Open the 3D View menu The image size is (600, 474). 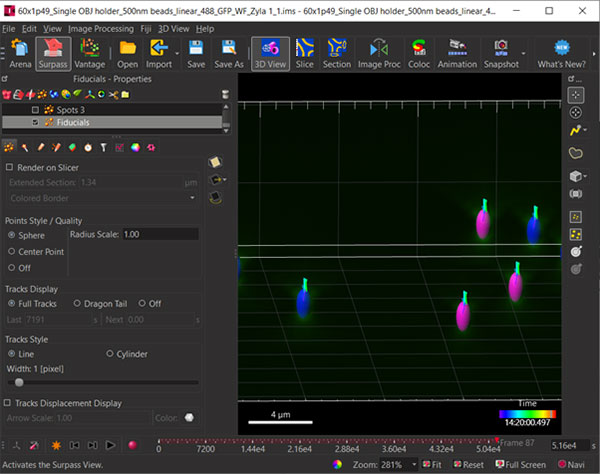pos(173,29)
